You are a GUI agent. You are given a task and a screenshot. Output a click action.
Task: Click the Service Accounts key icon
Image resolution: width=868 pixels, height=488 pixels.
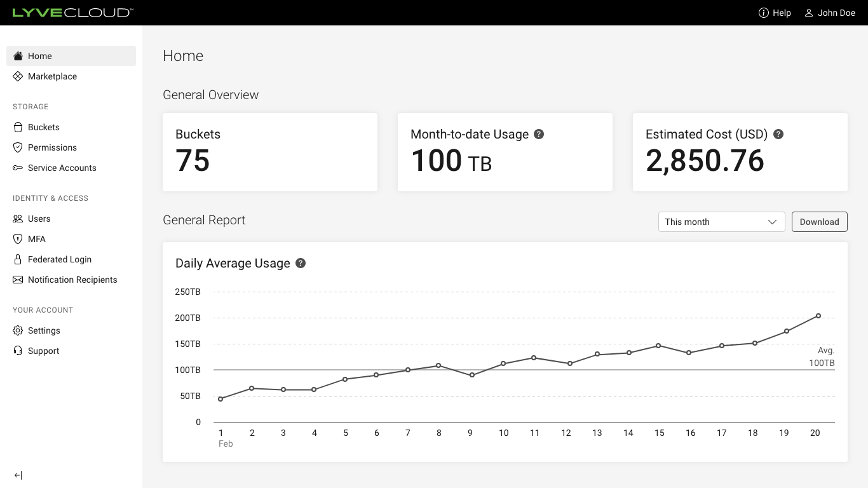18,168
